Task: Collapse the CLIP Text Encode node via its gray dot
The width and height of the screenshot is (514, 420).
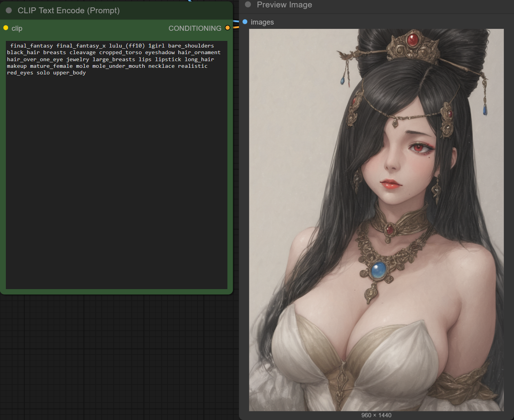Action: 9,11
